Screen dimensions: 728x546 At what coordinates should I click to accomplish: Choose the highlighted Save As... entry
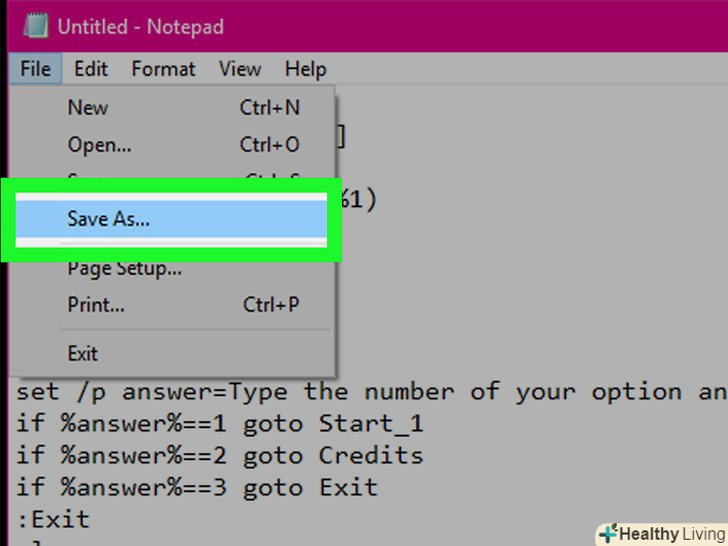(108, 219)
